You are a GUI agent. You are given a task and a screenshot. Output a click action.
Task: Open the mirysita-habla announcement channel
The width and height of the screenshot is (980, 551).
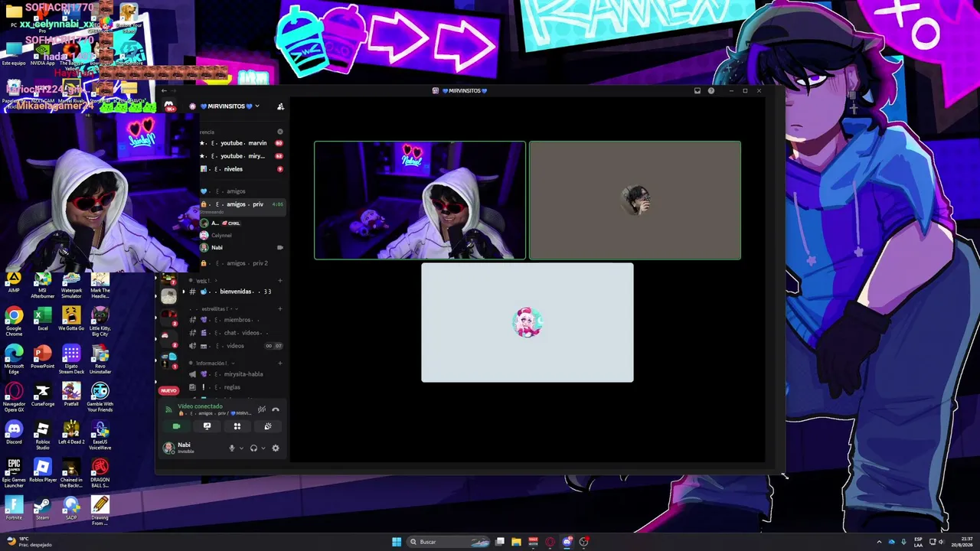click(x=236, y=374)
